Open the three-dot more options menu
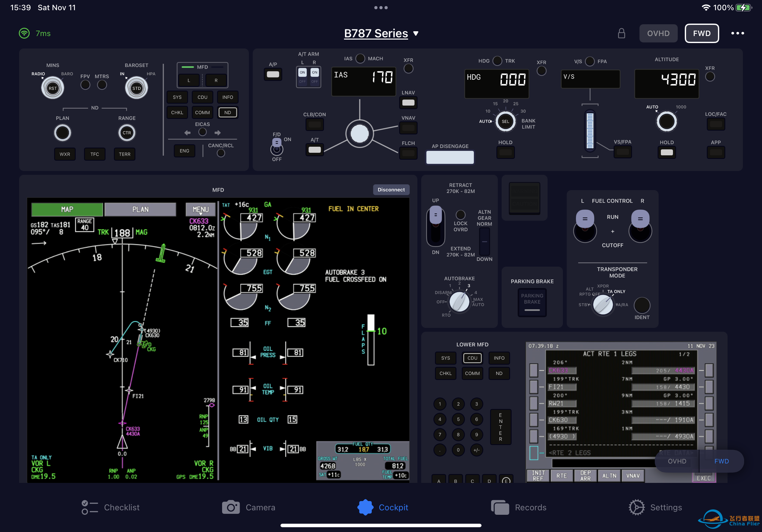 (x=737, y=33)
